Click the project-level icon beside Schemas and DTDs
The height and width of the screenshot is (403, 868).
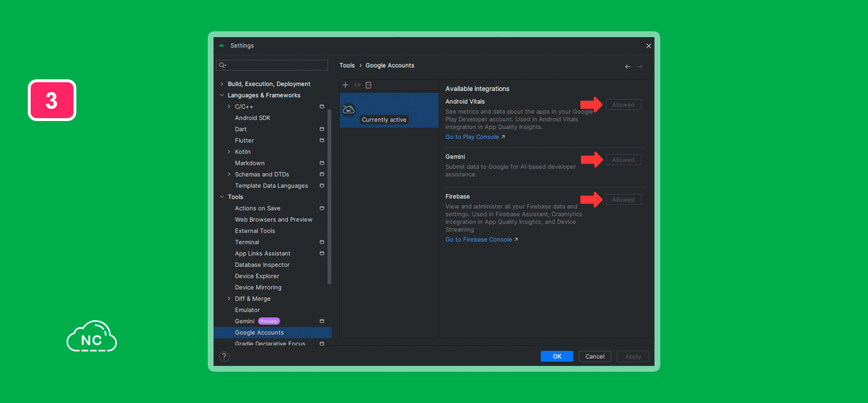pyautogui.click(x=322, y=174)
